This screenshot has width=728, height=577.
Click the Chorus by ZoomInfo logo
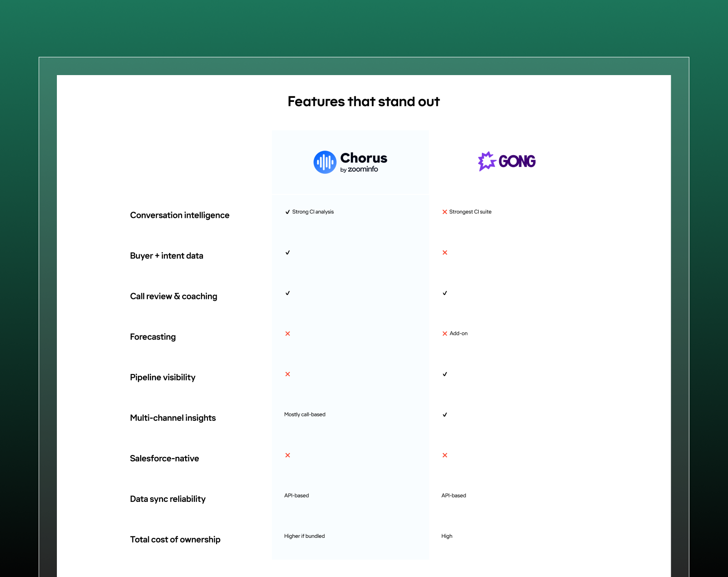coord(350,162)
